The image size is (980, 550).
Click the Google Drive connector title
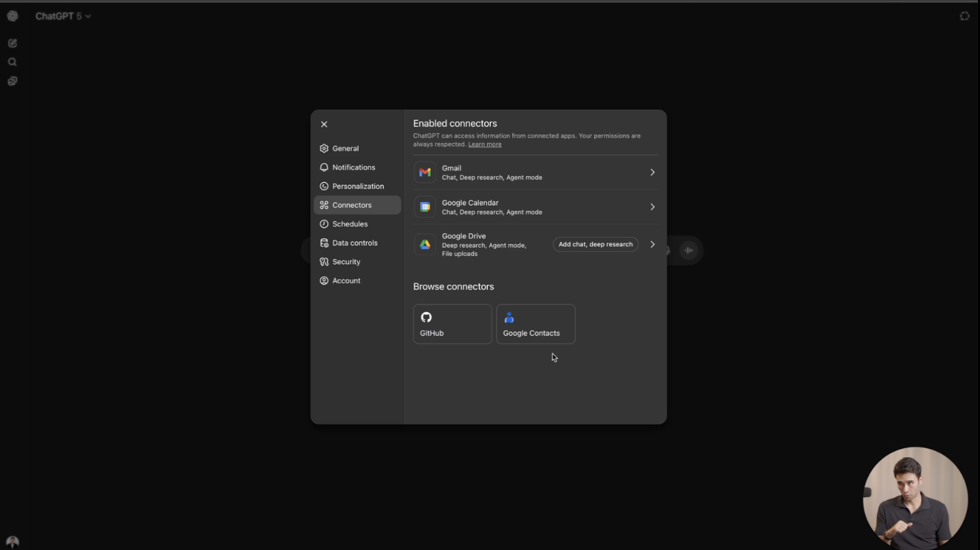(x=464, y=236)
